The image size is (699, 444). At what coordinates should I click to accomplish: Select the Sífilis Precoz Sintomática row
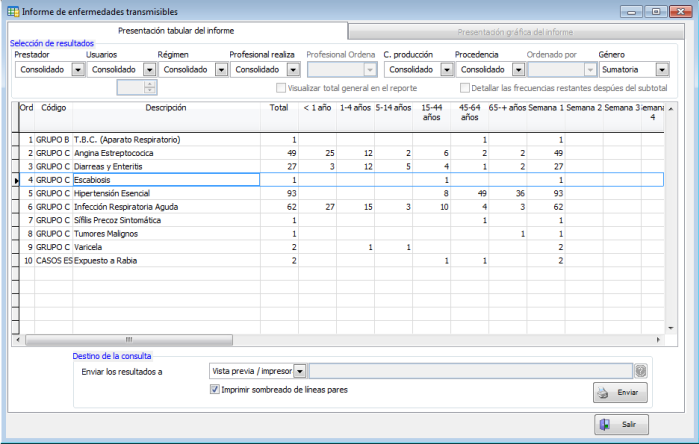(341, 220)
